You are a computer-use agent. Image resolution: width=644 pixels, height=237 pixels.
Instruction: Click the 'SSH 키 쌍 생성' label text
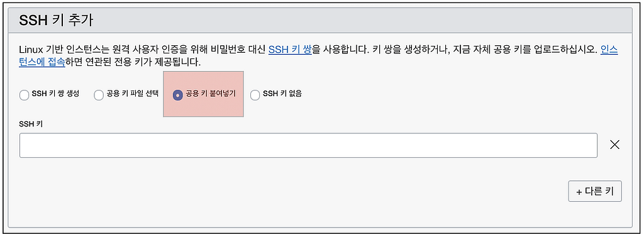[x=55, y=94]
